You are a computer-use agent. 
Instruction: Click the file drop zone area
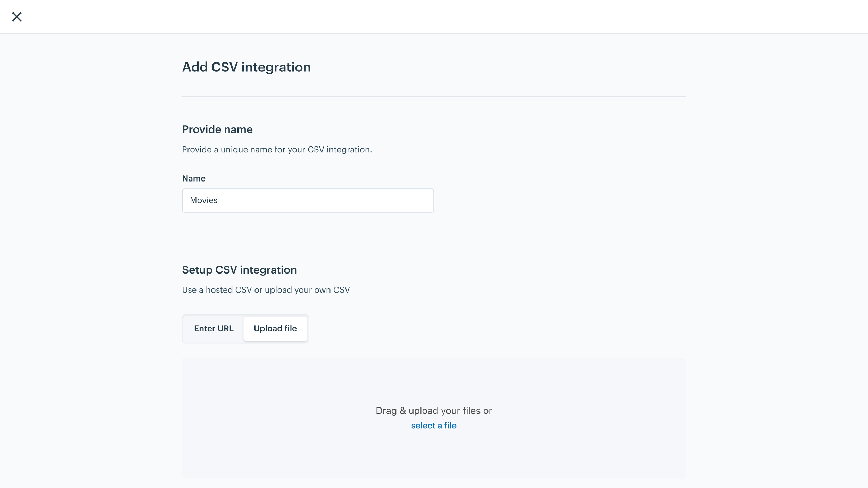434,418
